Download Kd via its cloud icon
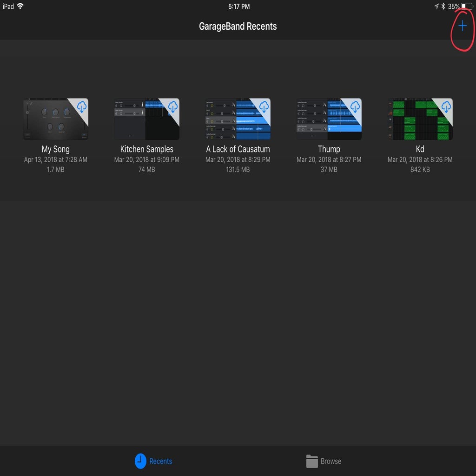Screen dimensions: 476x476 (x=446, y=107)
